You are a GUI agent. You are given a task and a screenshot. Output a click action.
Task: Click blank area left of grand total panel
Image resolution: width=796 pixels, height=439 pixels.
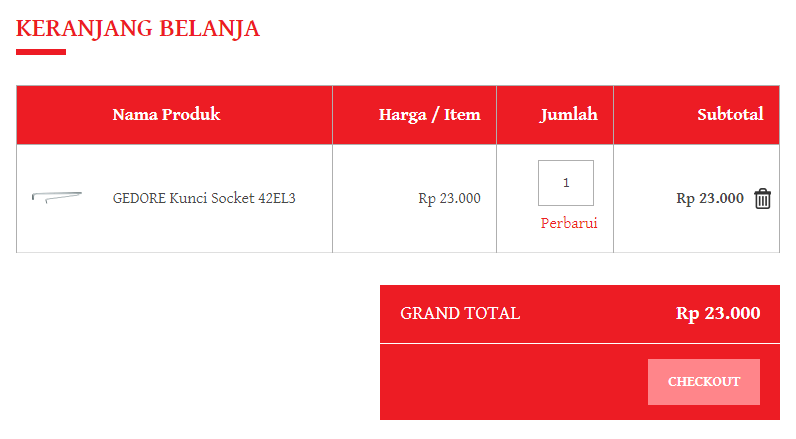point(190,350)
